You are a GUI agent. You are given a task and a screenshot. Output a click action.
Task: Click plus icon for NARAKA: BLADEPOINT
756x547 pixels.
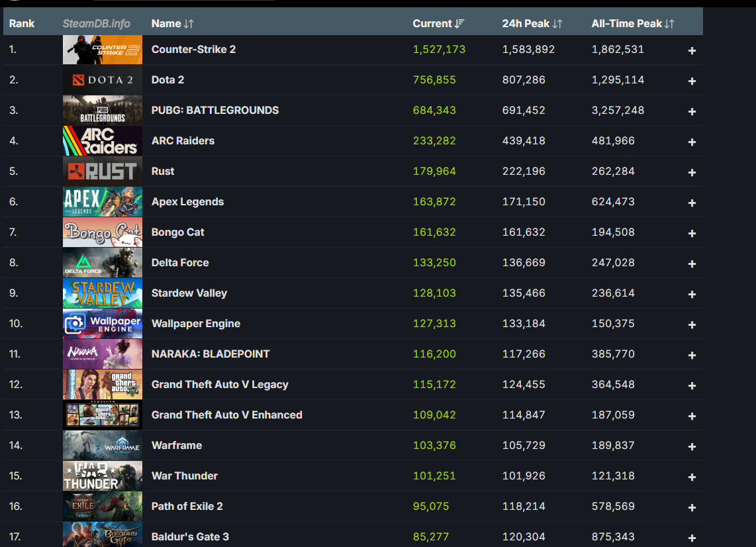pos(692,355)
